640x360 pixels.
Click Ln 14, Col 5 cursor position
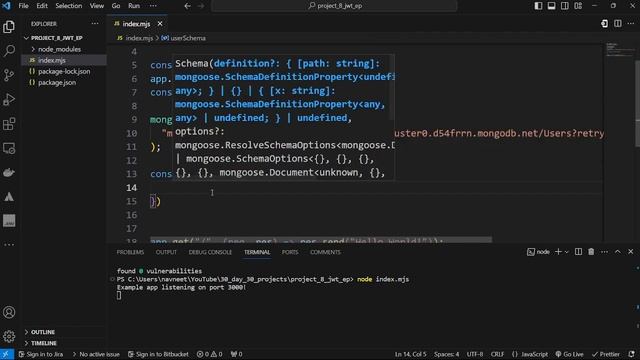point(410,354)
